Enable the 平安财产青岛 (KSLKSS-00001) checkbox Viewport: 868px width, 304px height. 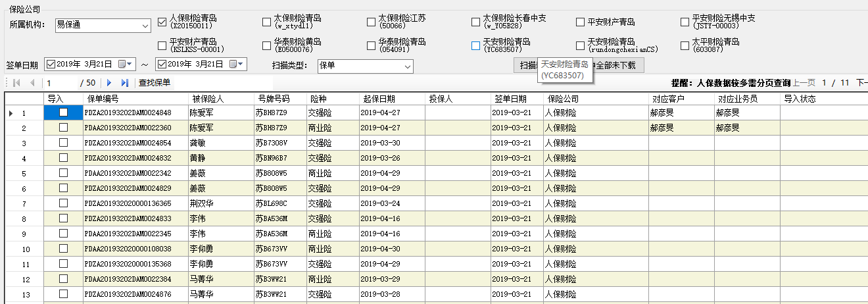162,45
